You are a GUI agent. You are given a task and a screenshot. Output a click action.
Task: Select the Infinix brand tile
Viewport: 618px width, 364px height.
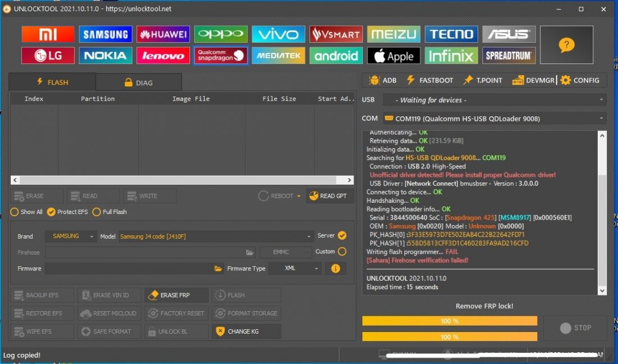[451, 56]
